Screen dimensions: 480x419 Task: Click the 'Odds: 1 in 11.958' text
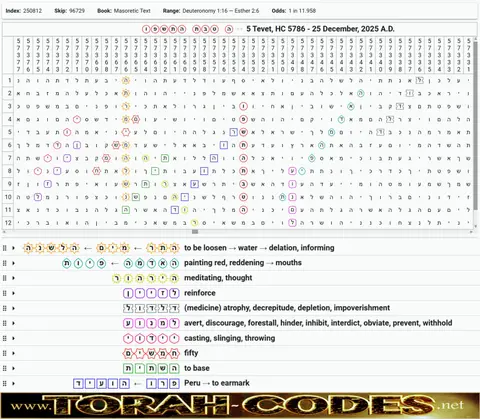click(294, 11)
